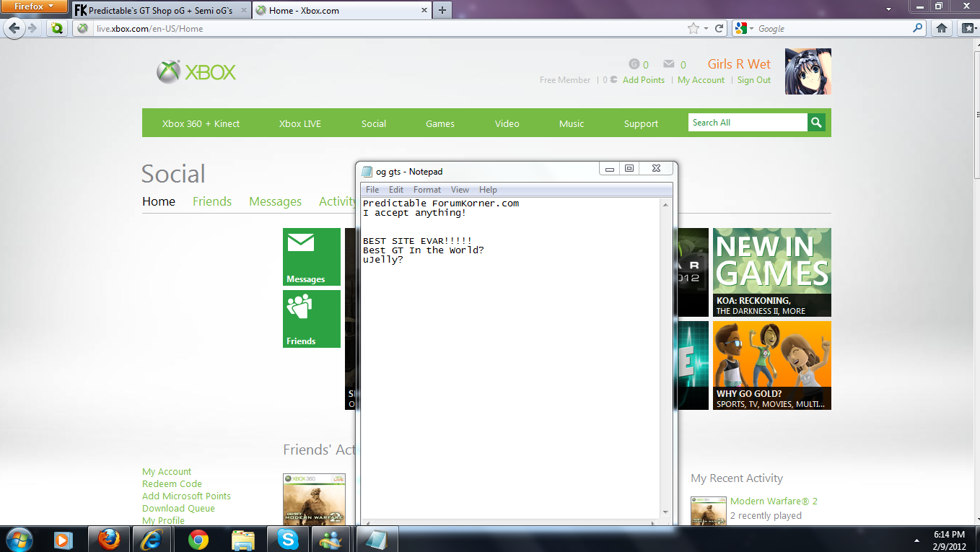Open the Games nav menu
980x552 pixels.
(x=440, y=123)
